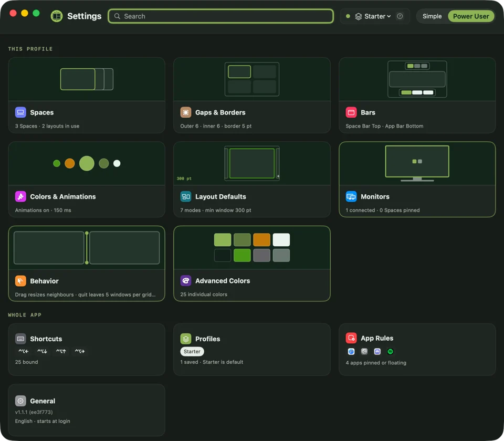504x441 pixels.
Task: Click the light green swatch in Advanced Colors
Action: coord(223,240)
